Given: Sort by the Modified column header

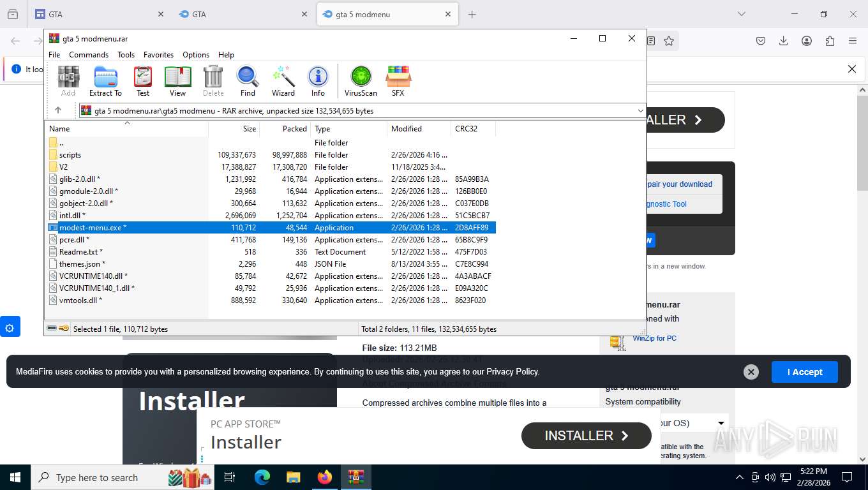Looking at the screenshot, I should pyautogui.click(x=419, y=129).
